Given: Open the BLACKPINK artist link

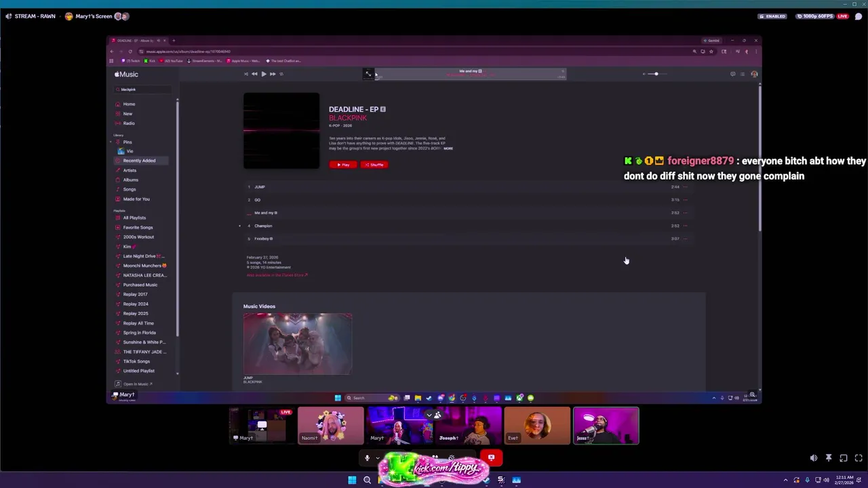Looking at the screenshot, I should (x=348, y=118).
